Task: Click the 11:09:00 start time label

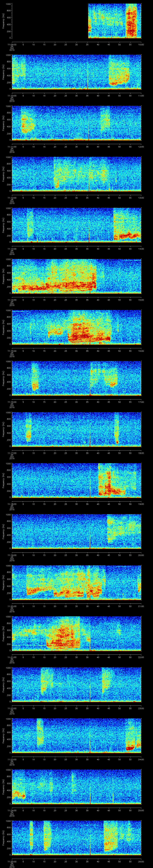Action: (12, 44)
